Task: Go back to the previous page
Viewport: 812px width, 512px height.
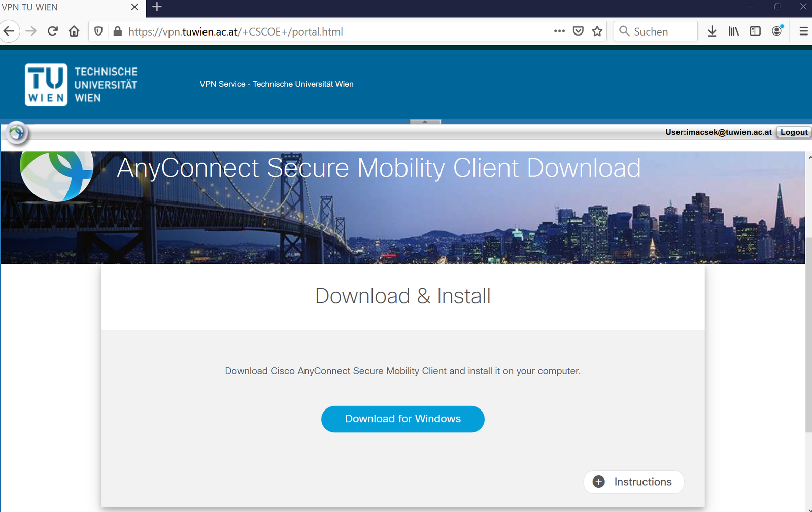Action: click(9, 31)
